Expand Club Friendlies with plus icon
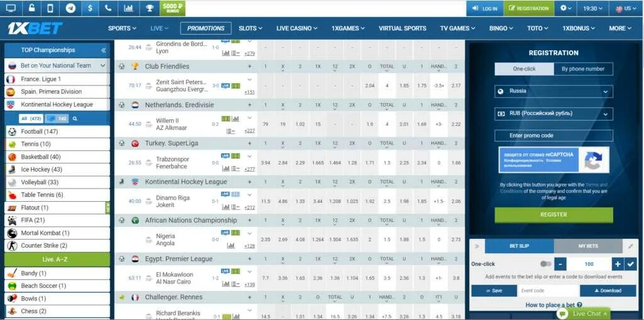Image resolution: width=644 pixels, height=320 pixels. tap(249, 67)
